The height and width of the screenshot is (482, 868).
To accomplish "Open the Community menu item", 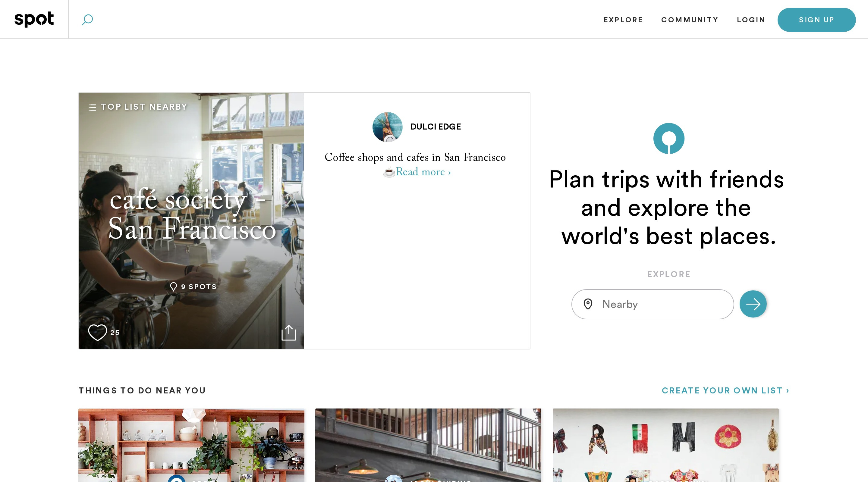I will point(689,20).
